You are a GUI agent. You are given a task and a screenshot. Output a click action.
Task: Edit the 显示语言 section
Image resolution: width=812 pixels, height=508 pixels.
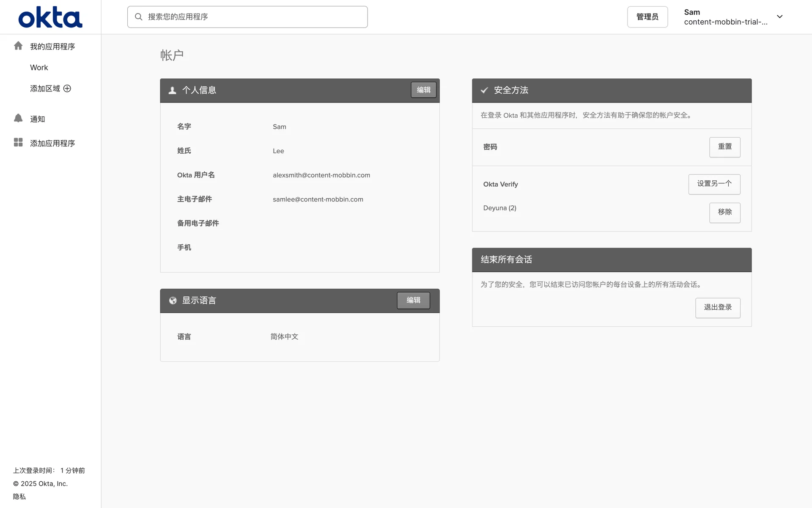(x=413, y=300)
